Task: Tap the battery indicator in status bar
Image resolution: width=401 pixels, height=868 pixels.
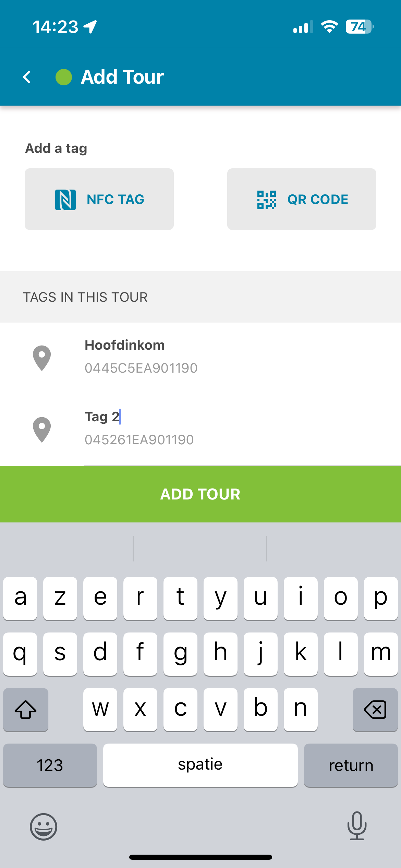Action: click(360, 27)
